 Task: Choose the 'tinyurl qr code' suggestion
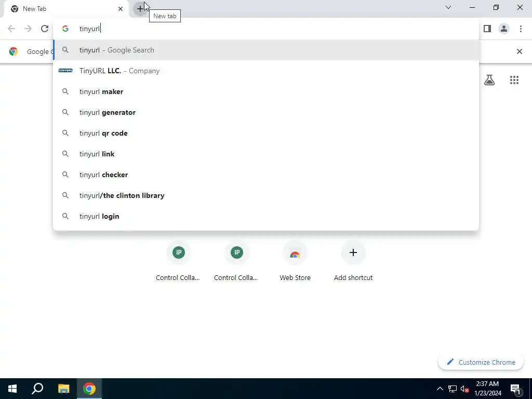tap(266, 133)
